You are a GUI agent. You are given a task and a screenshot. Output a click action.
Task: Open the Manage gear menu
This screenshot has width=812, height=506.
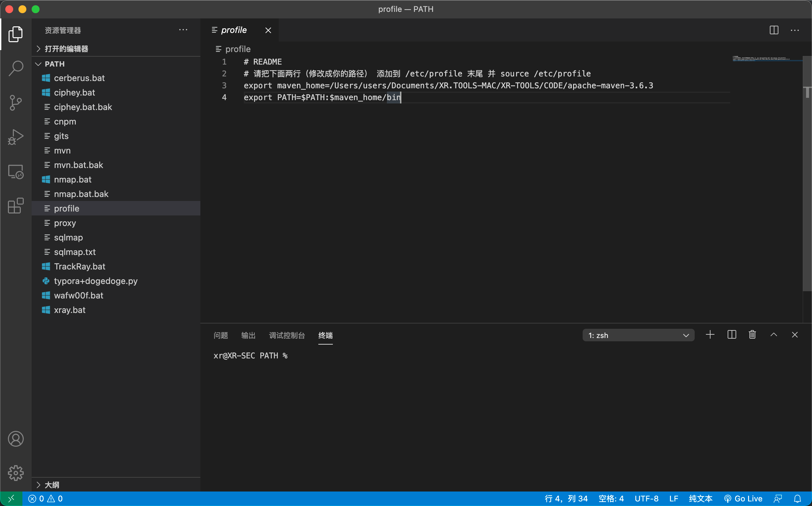click(x=15, y=473)
